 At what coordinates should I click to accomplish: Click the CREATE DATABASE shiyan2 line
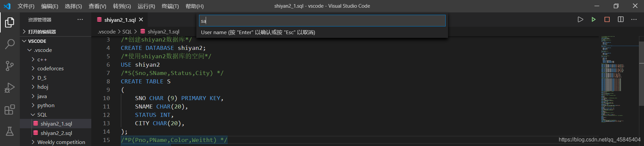coord(163,48)
